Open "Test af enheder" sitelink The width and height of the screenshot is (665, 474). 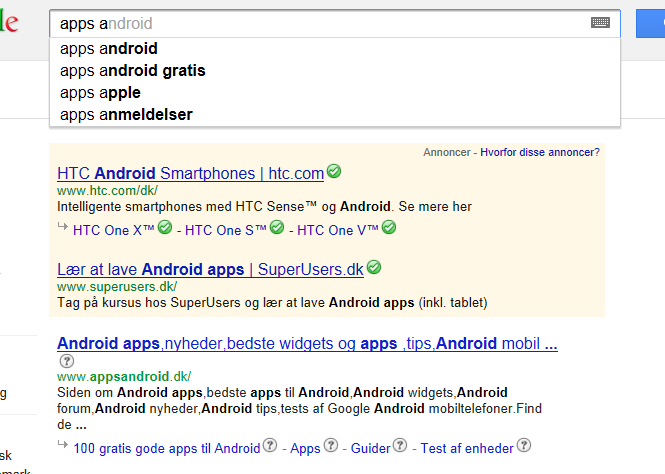point(467,448)
